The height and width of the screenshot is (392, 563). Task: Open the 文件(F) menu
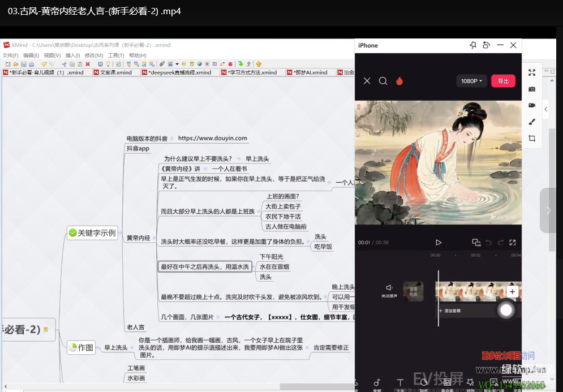10,55
